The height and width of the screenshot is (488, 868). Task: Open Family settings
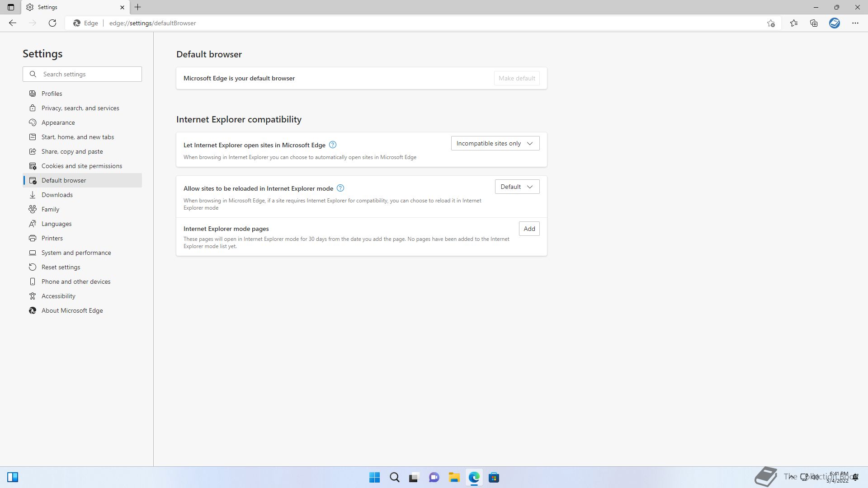click(x=82, y=209)
